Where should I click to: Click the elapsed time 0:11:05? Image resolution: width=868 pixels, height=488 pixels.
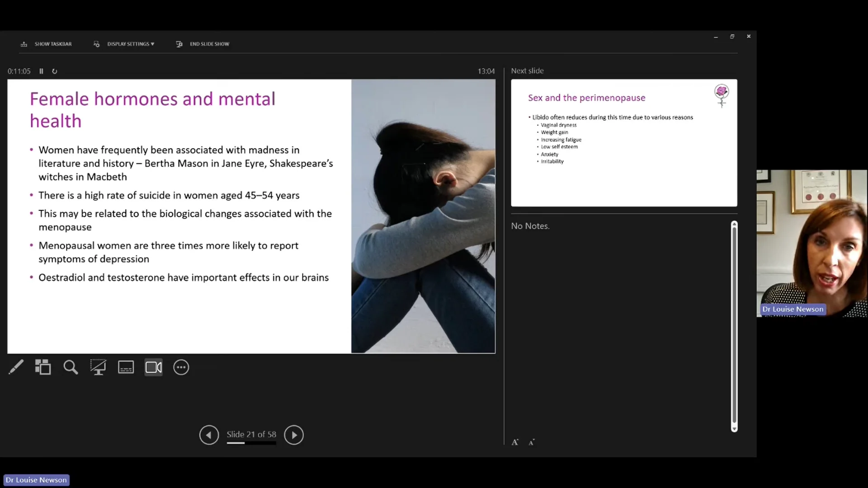click(x=19, y=71)
